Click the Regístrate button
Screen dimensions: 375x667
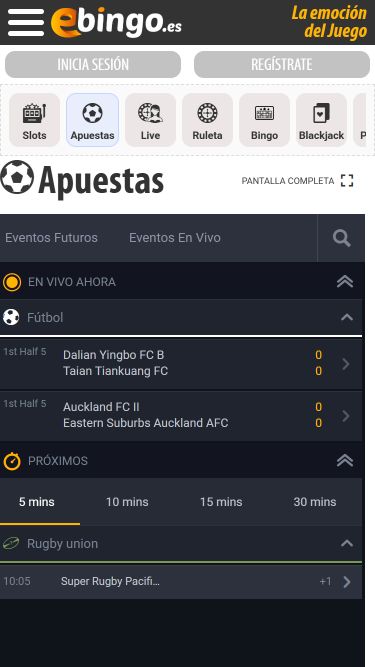[282, 65]
